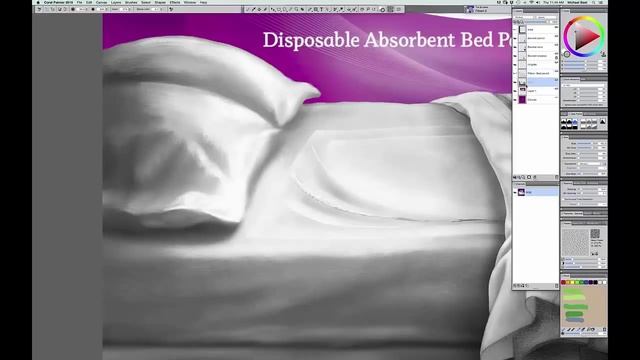Select the Layer Adjuster tool in the toolbox
Image resolution: width=640 pixels, height=360 pixels.
tap(272, 9)
